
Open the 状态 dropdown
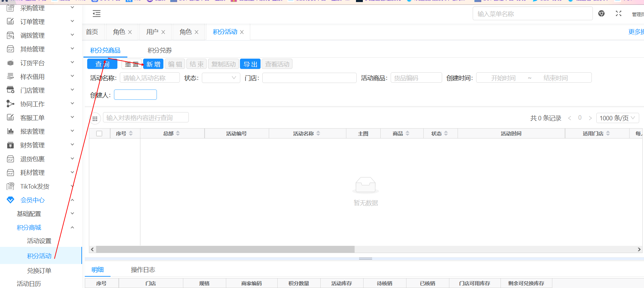pyautogui.click(x=221, y=78)
